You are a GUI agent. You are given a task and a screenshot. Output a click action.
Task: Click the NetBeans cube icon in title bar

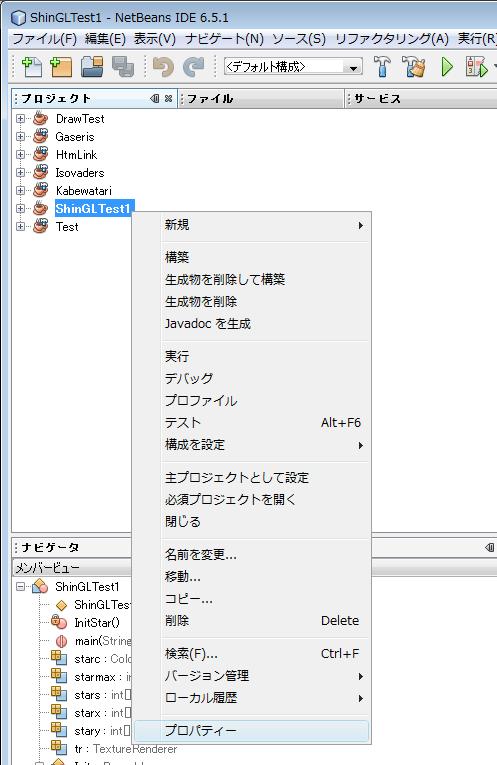(x=18, y=18)
